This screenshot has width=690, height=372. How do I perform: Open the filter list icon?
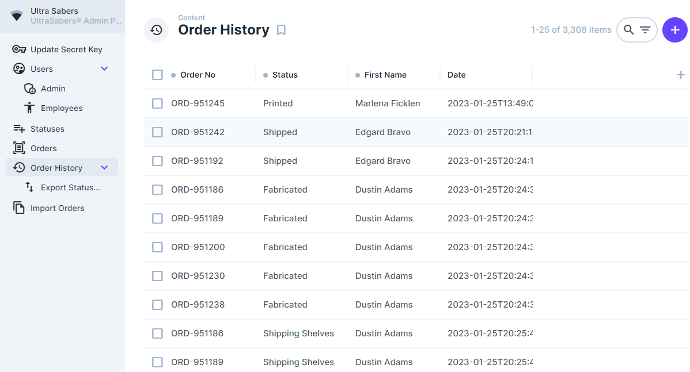click(645, 30)
